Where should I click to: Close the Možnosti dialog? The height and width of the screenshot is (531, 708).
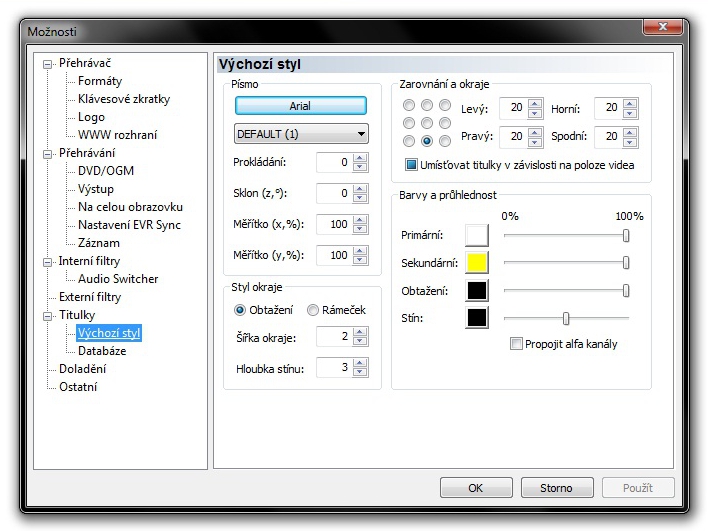point(662,27)
